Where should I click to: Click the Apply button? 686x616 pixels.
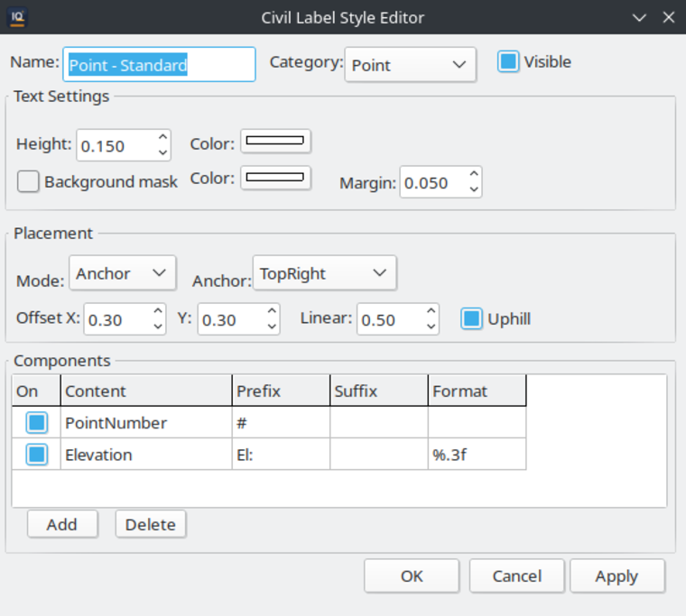click(x=616, y=575)
